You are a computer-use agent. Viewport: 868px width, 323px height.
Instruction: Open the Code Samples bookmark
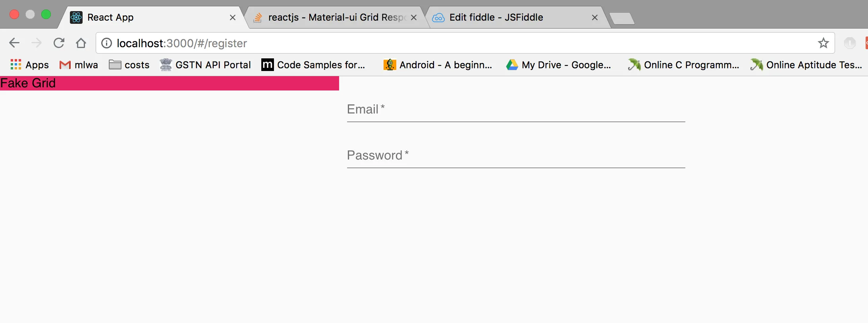click(x=313, y=65)
